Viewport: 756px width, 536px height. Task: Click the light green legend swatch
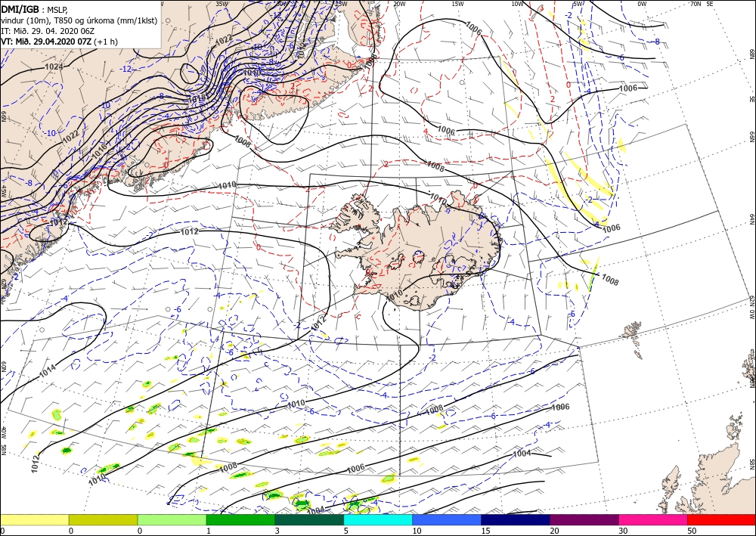[172, 519]
